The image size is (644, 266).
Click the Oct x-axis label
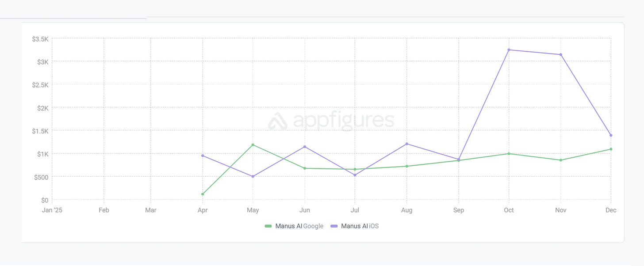509,210
